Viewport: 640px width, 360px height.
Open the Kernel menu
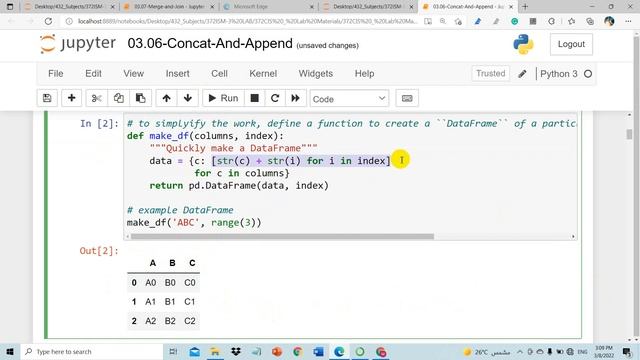click(263, 73)
